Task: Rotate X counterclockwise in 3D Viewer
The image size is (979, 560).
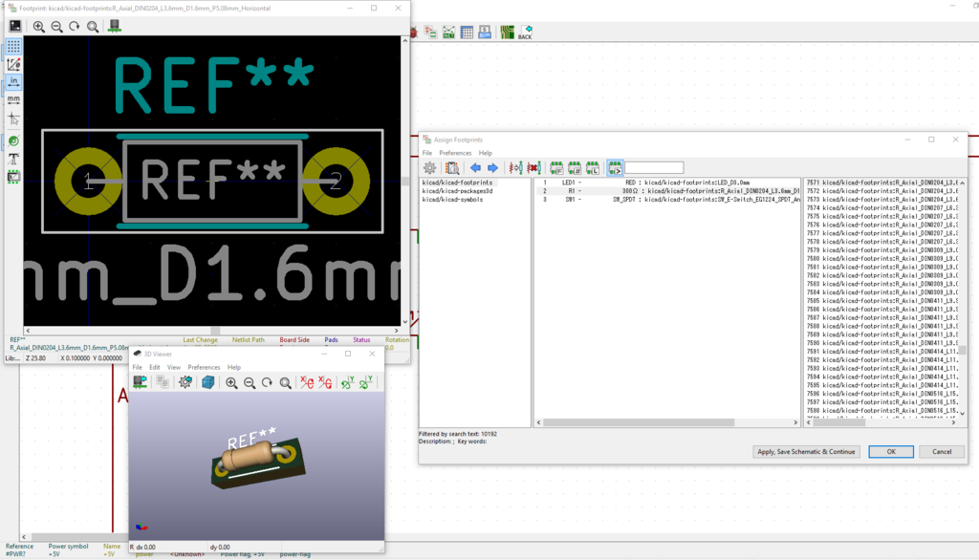Action: coord(325,382)
